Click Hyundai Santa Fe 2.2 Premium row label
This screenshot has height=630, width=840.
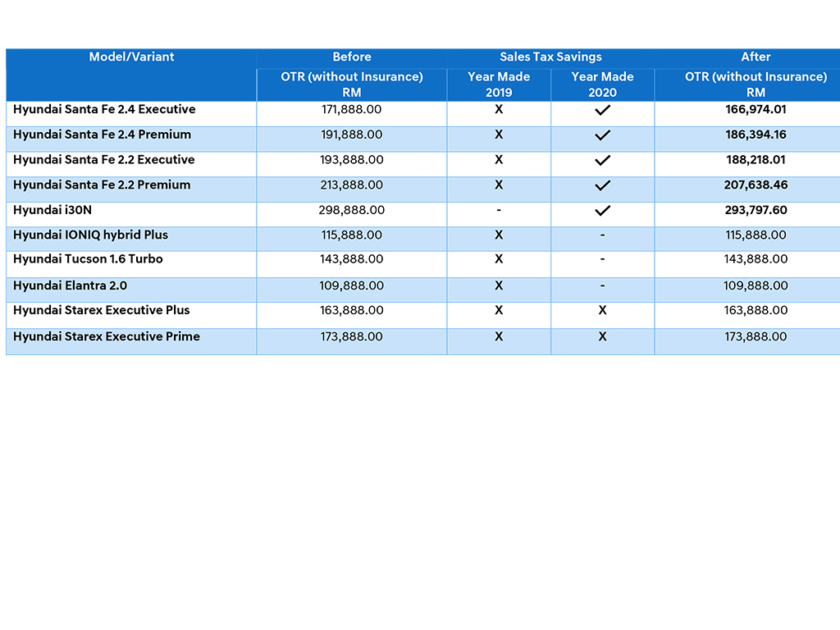[102, 185]
